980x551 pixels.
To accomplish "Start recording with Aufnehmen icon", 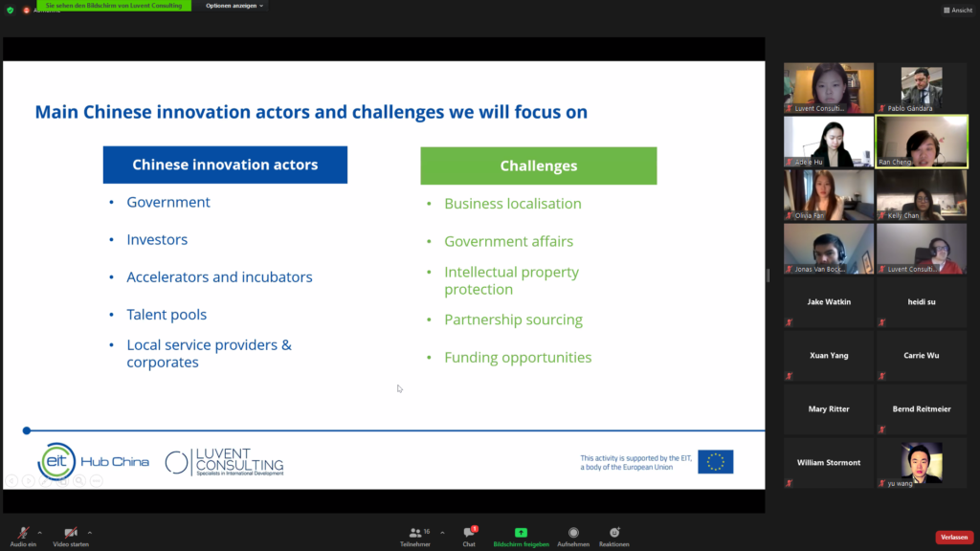I will click(x=573, y=533).
